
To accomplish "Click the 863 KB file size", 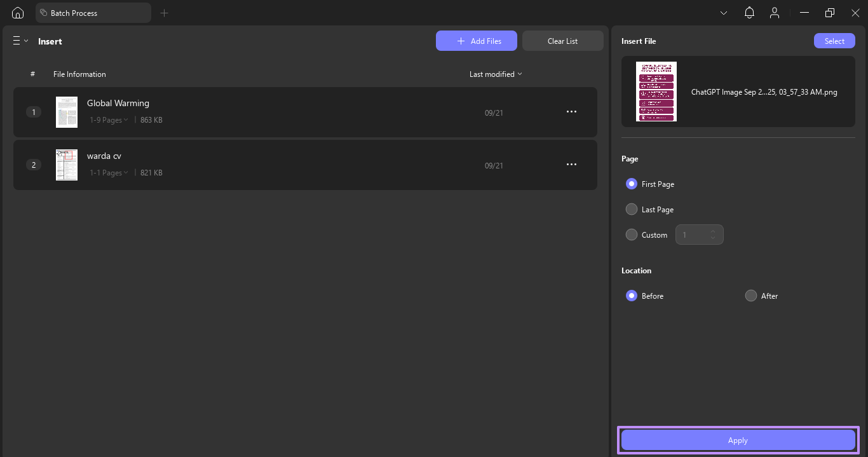I will pyautogui.click(x=151, y=120).
